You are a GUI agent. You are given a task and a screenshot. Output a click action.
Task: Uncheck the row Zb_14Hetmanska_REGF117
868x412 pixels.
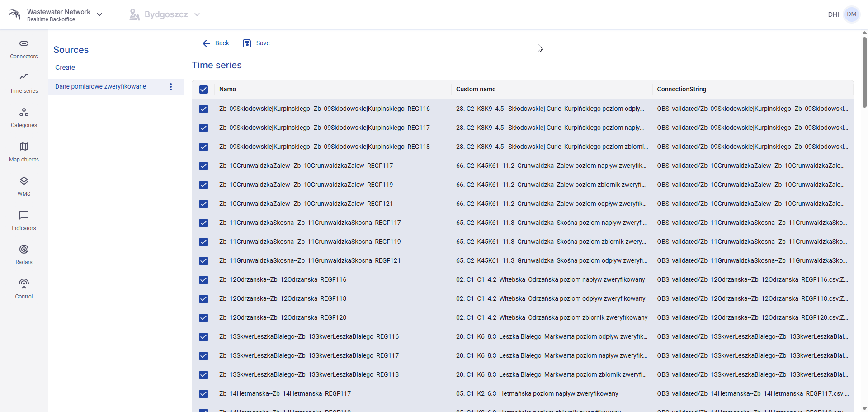click(x=203, y=394)
